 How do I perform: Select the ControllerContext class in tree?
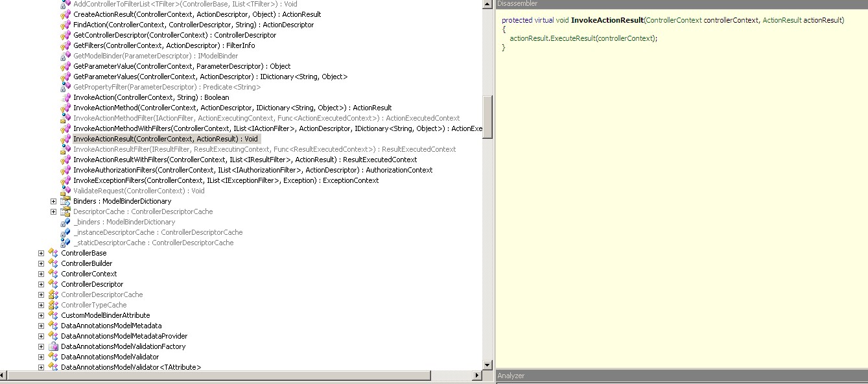[89, 274]
